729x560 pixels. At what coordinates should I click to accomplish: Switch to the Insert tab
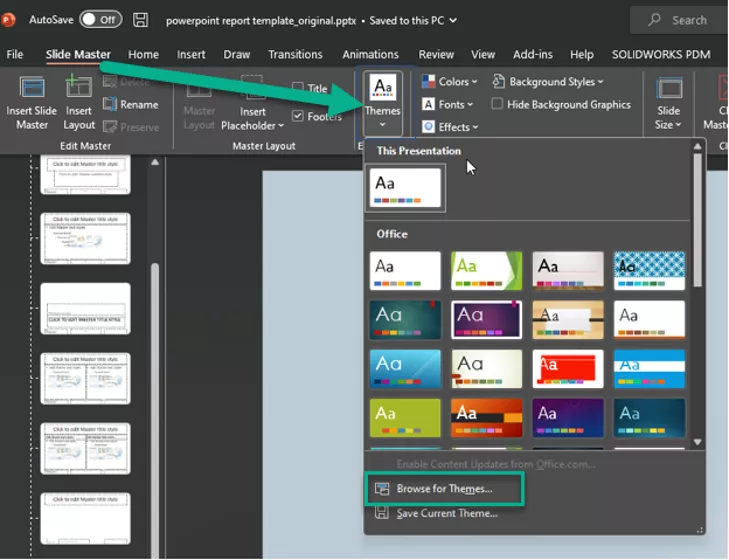pyautogui.click(x=191, y=54)
